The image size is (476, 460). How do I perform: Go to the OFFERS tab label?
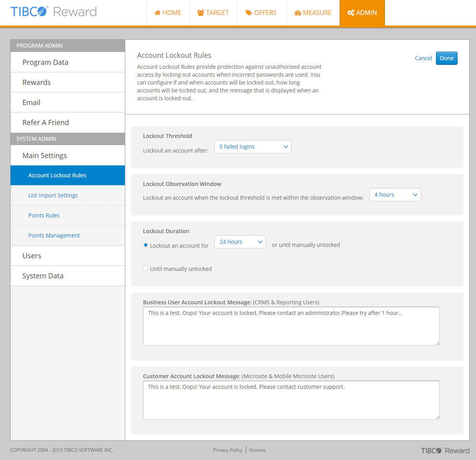(x=265, y=13)
